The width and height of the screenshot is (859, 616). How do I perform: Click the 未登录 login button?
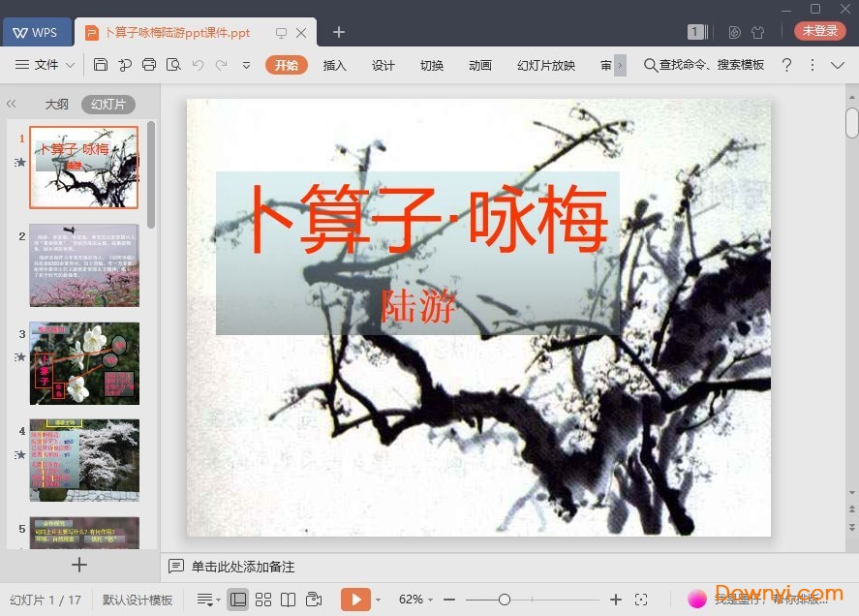[818, 30]
